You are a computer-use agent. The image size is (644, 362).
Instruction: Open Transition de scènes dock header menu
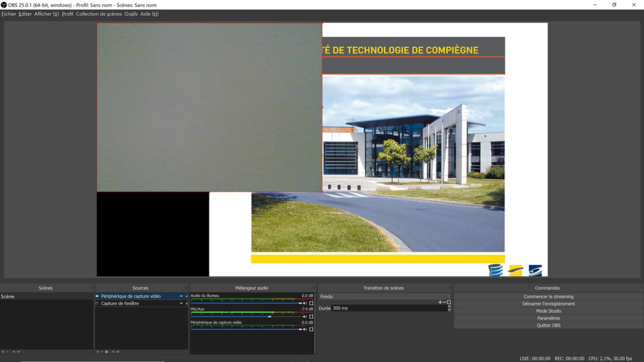click(449, 288)
